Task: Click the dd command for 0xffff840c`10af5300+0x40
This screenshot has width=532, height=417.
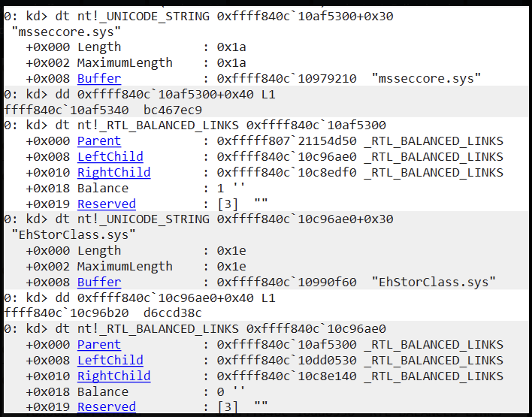Action: 175,95
